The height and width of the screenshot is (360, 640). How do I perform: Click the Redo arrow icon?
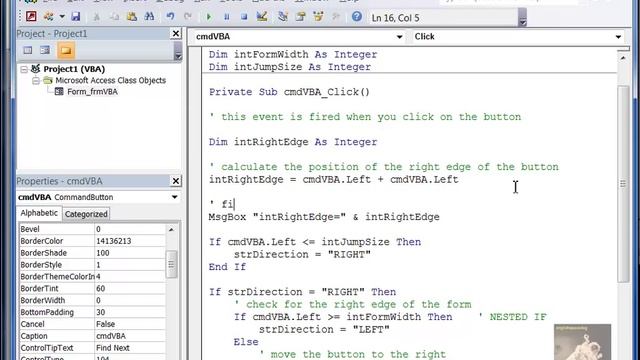pyautogui.click(x=188, y=17)
